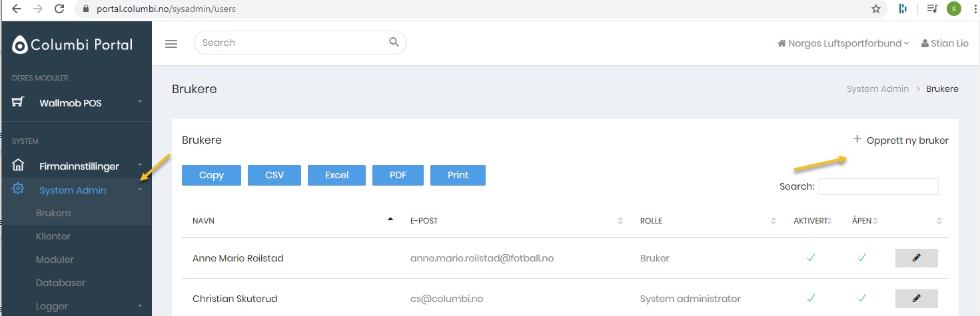Expand the Wallmob POS module menu

[140, 102]
